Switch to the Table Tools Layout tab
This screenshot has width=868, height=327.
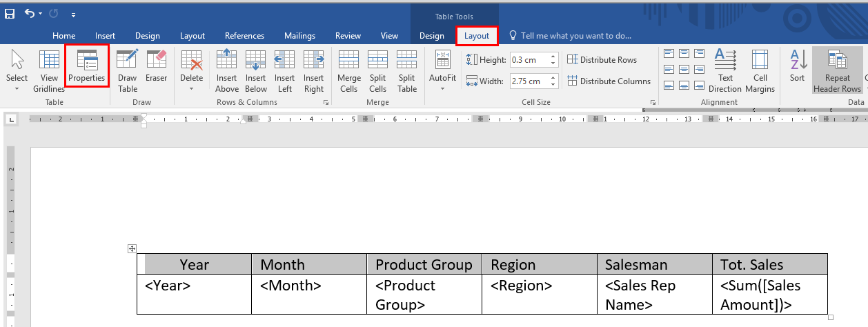pyautogui.click(x=476, y=36)
